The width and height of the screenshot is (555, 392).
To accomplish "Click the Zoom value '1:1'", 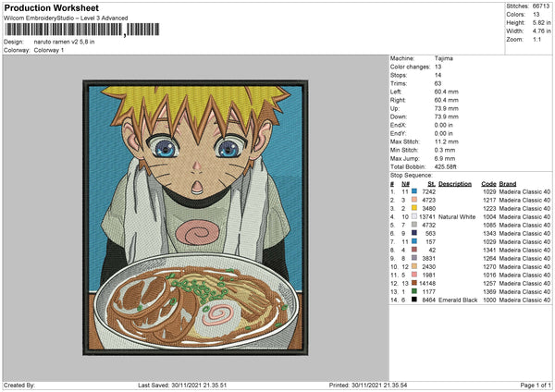I will 536,39.
